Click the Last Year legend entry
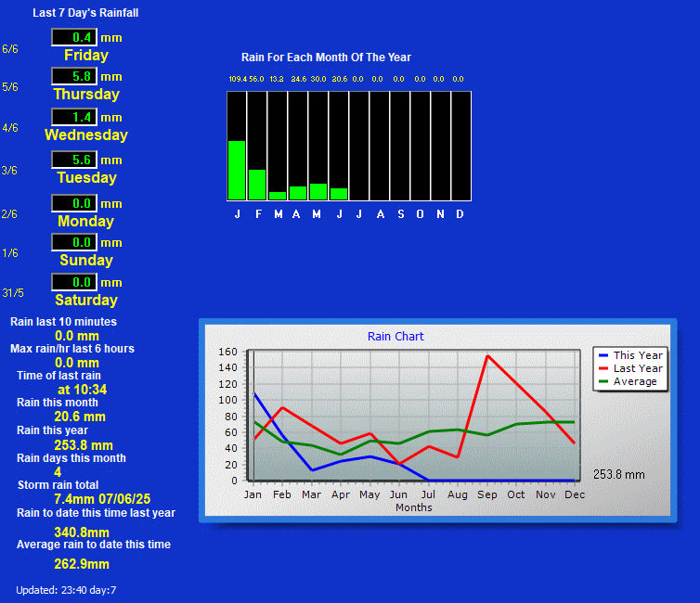The image size is (700, 603). pos(631,368)
